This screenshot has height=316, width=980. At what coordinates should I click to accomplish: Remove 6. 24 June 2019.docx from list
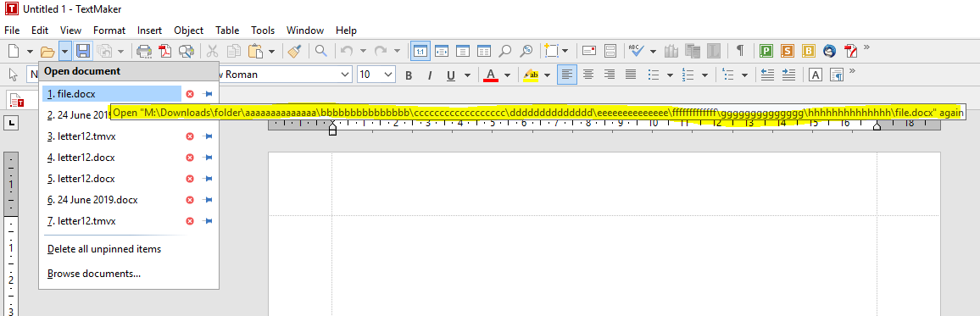click(x=190, y=200)
